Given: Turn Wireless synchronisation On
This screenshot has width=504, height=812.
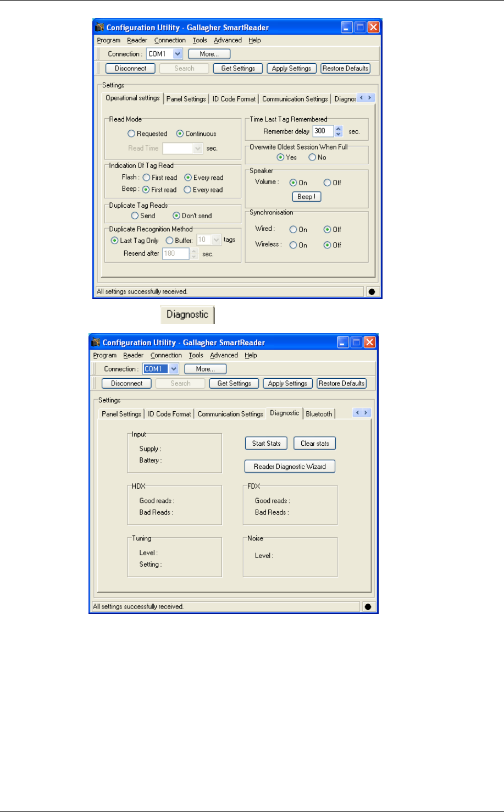Looking at the screenshot, I should tap(293, 245).
